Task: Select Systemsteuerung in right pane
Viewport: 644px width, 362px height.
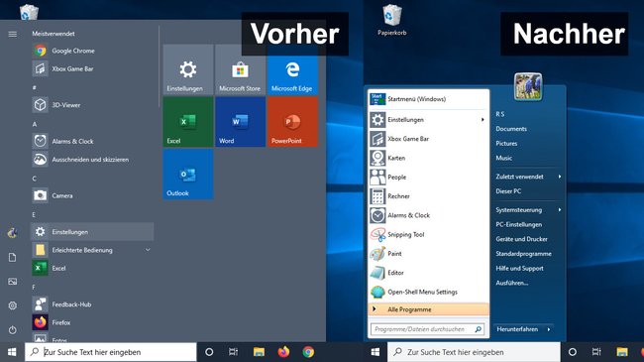Action: pos(528,210)
